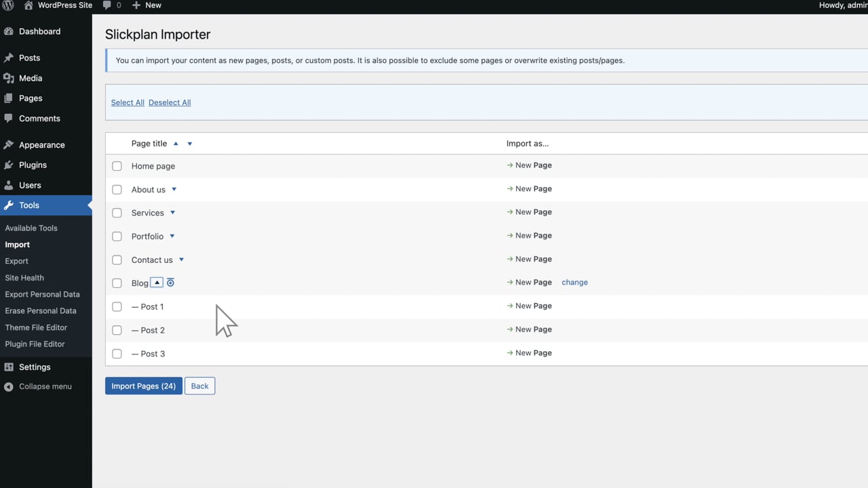The height and width of the screenshot is (488, 868).
Task: Click the Page title column header
Action: tap(149, 144)
